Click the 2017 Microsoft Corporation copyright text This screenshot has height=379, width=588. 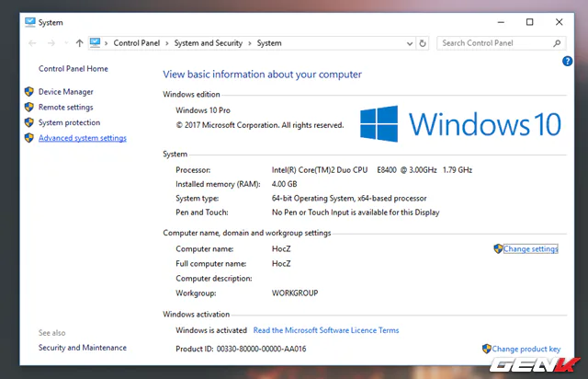259,125
